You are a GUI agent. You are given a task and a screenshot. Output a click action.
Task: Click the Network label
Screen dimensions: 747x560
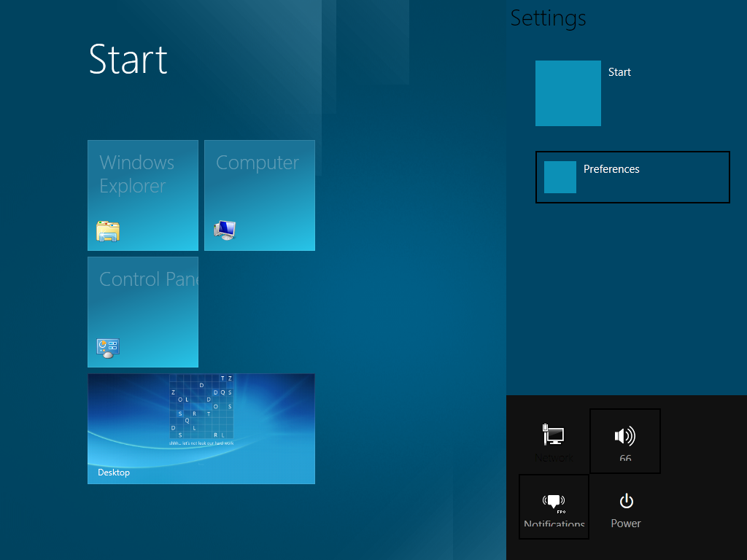click(554, 458)
